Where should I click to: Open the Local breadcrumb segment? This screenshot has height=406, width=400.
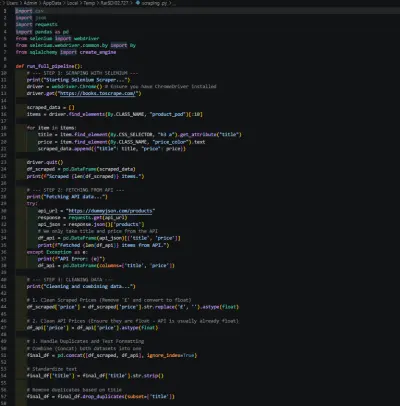tap(72, 3)
